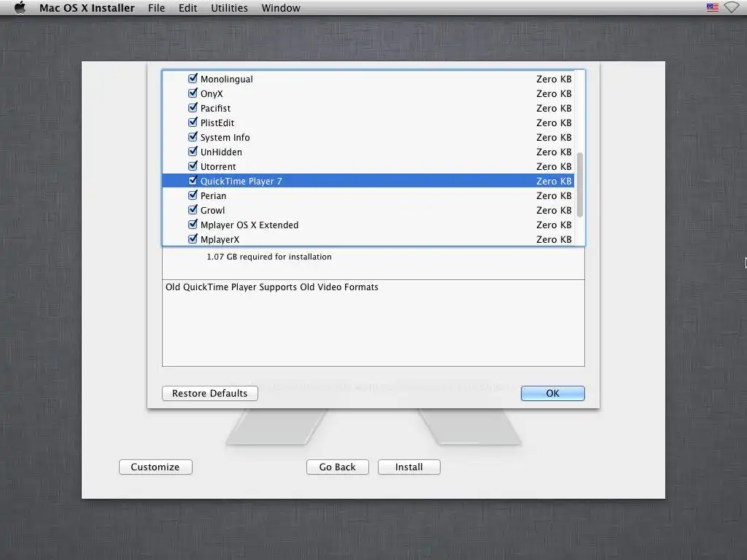Image resolution: width=747 pixels, height=560 pixels.
Task: Click the Wi-Fi status icon in menu bar
Action: click(x=731, y=7)
